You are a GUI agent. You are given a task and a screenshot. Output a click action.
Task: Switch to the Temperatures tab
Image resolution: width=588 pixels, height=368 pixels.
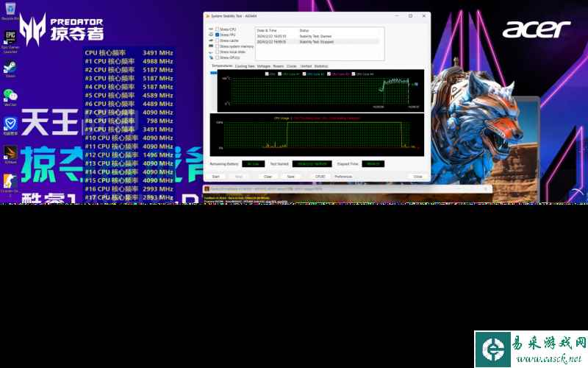pos(222,66)
